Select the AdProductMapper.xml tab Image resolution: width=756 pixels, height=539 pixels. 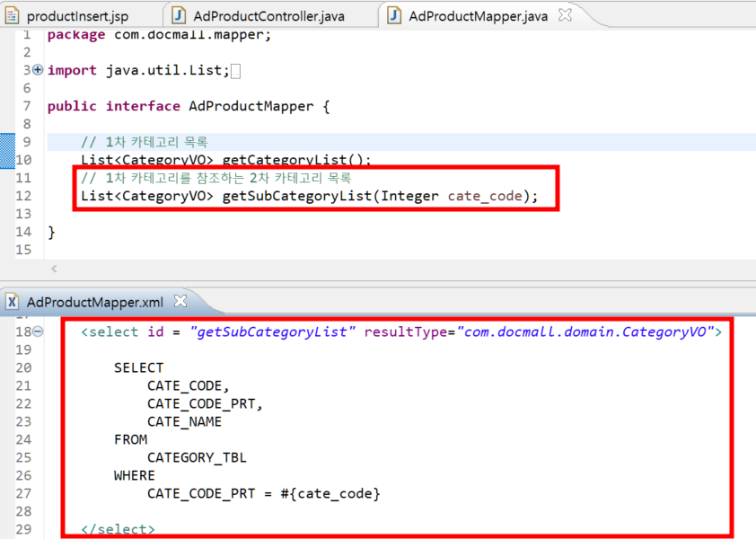coord(95,303)
